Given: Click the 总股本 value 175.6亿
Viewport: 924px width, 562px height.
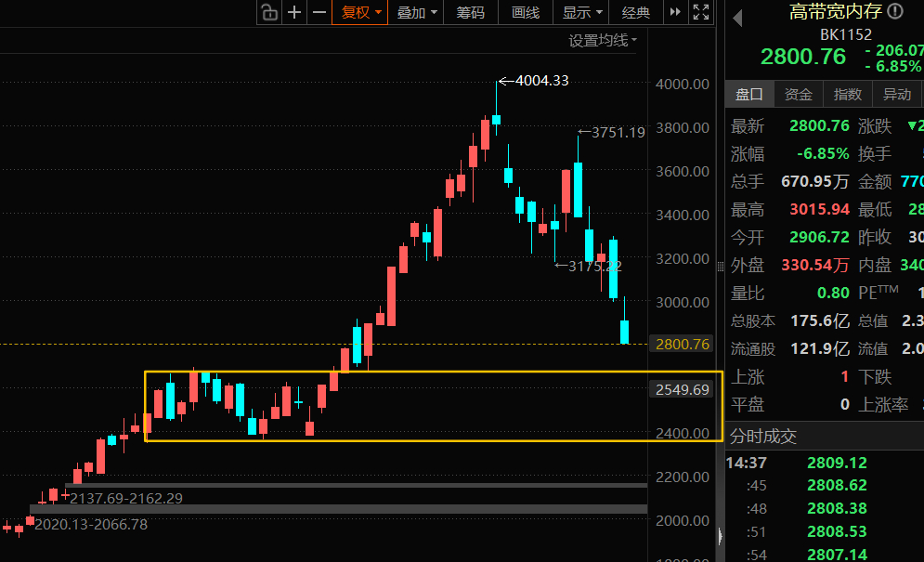Looking at the screenshot, I should pos(820,320).
